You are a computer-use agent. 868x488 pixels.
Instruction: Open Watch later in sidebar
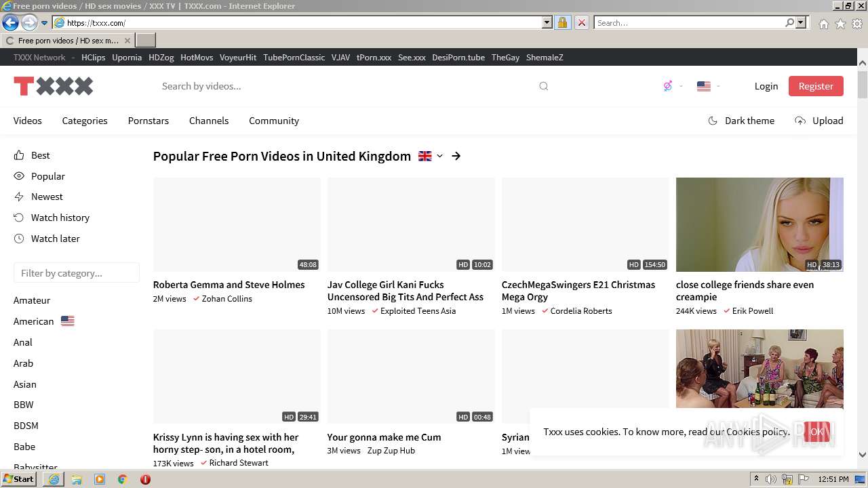pos(47,239)
